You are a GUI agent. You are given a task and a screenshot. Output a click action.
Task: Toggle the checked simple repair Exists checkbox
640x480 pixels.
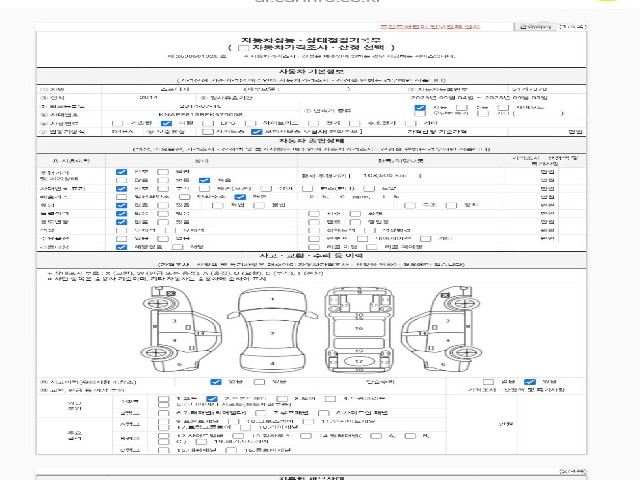(530, 382)
